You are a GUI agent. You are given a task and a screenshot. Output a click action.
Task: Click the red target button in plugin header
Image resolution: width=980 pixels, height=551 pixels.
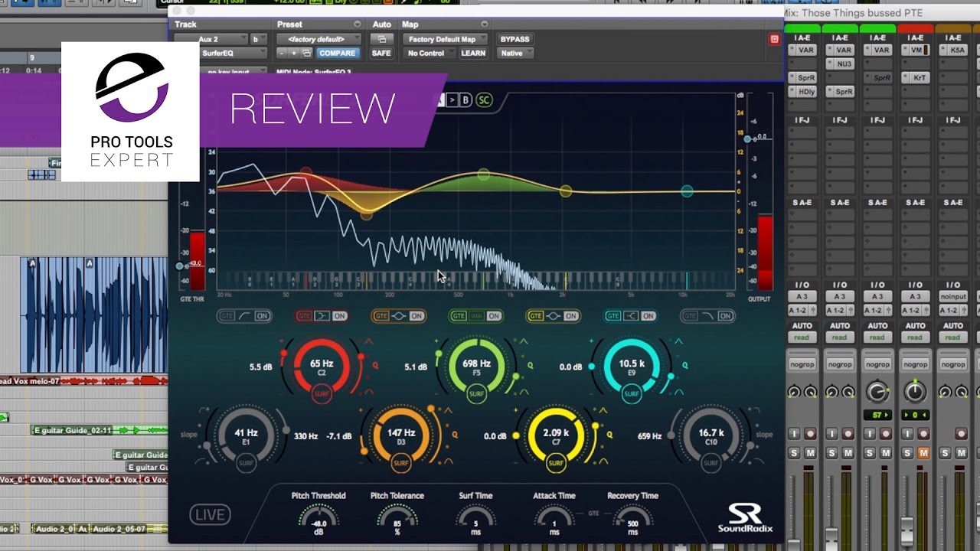coord(774,39)
